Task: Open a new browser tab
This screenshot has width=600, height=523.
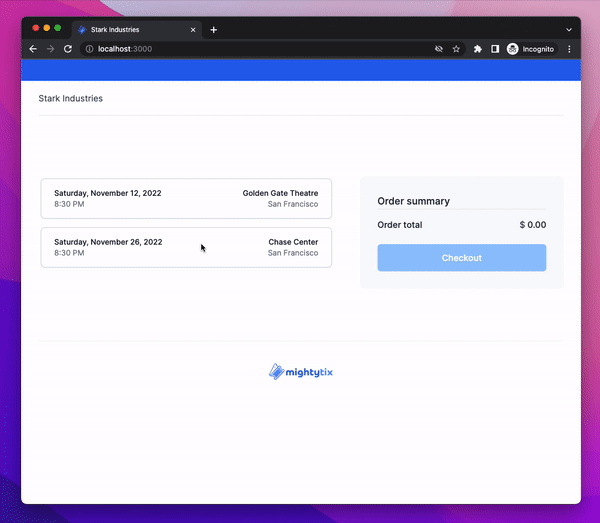Action: pyautogui.click(x=214, y=30)
